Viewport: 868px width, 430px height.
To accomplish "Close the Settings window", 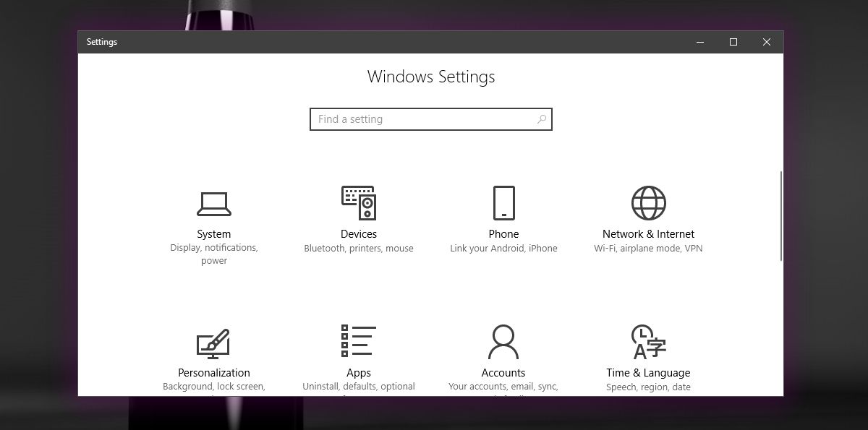I will click(x=767, y=42).
